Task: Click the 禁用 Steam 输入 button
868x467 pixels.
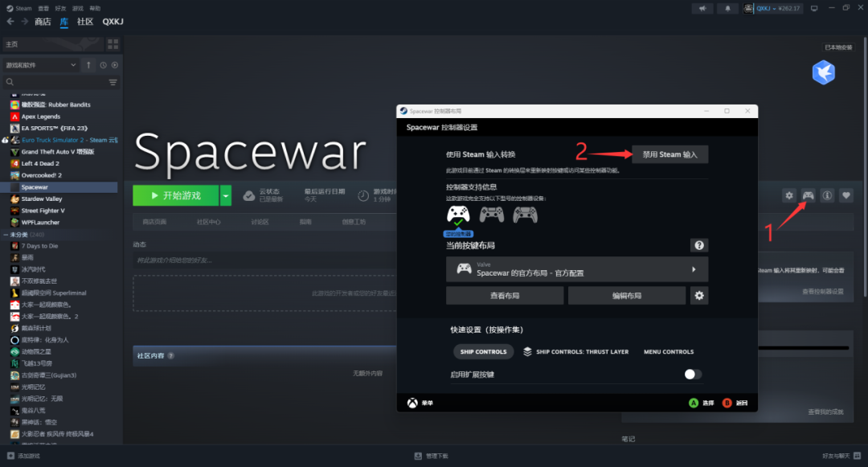Action: [669, 154]
